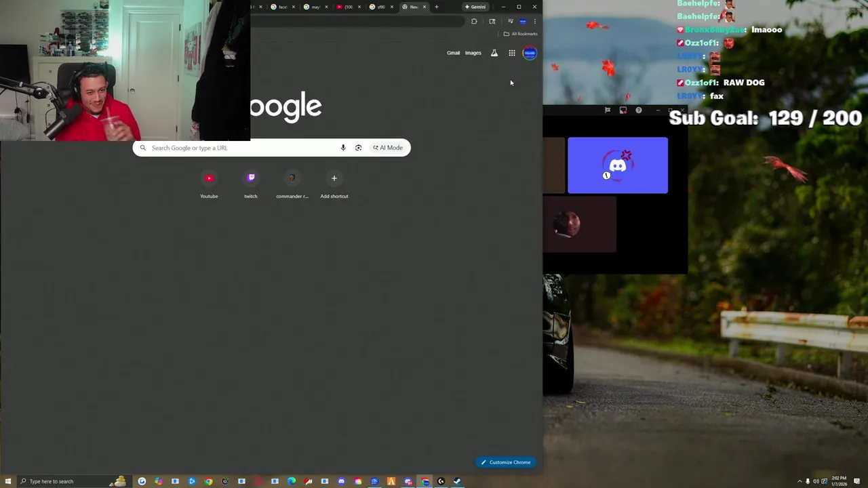Open the Images link

click(x=473, y=53)
